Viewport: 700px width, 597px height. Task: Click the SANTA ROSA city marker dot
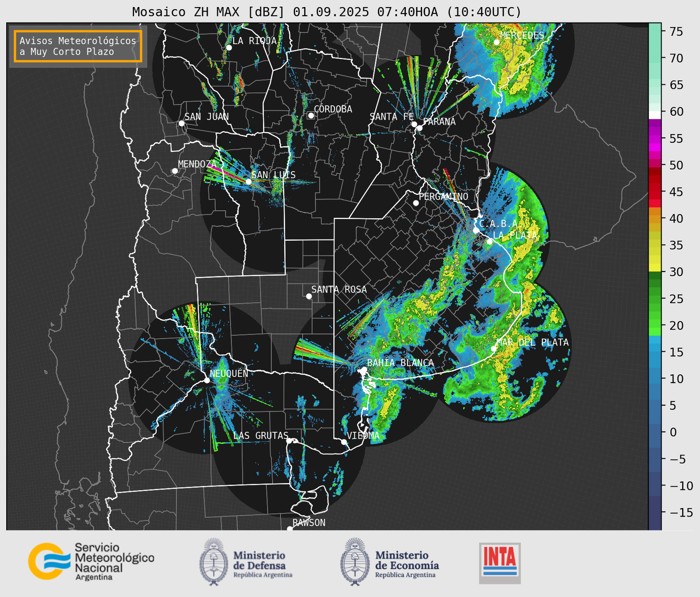pyautogui.click(x=309, y=296)
